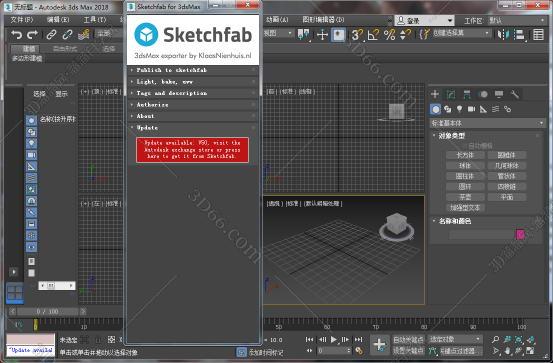Expand the Light, bake, env rollout
The width and height of the screenshot is (553, 363).
coord(193,82)
